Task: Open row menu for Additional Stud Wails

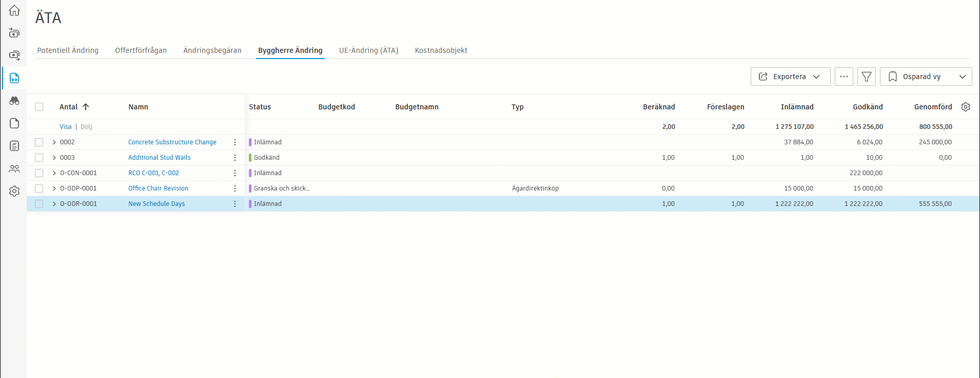Action: pos(235,158)
